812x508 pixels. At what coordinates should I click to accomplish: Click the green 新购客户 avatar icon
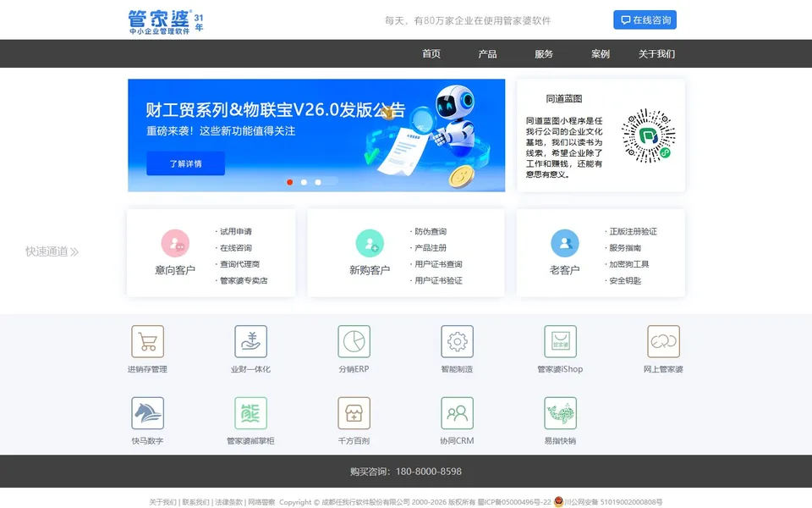point(370,243)
